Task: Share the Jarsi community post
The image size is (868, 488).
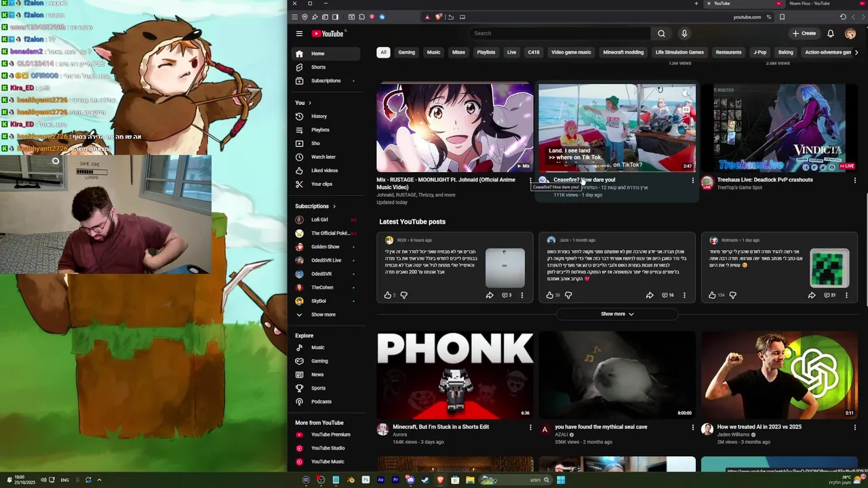Action: coord(650,295)
